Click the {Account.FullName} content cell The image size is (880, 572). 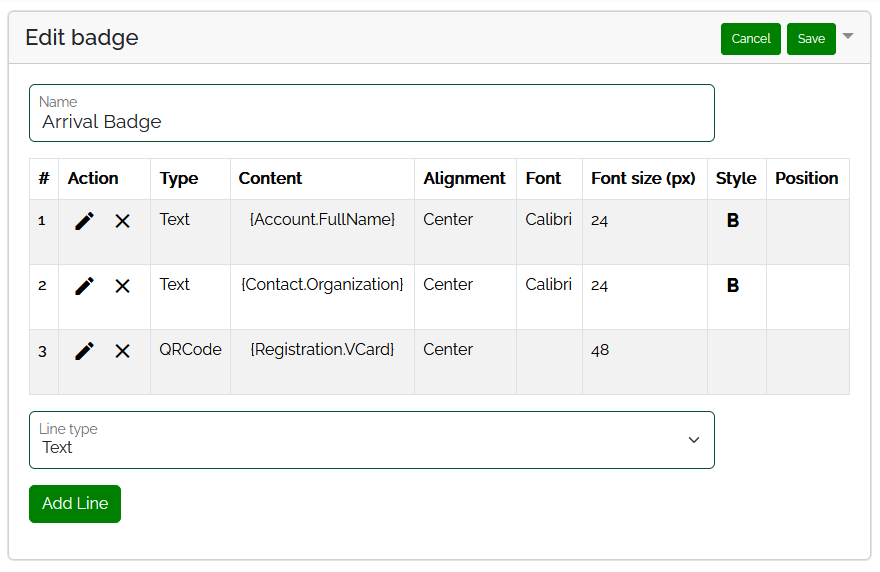coord(322,219)
